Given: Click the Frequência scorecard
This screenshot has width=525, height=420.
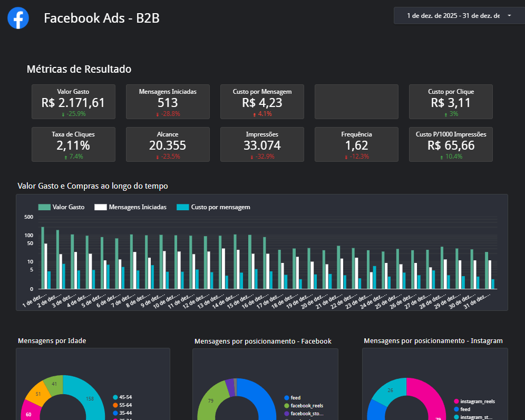Looking at the screenshot, I should (x=356, y=144).
